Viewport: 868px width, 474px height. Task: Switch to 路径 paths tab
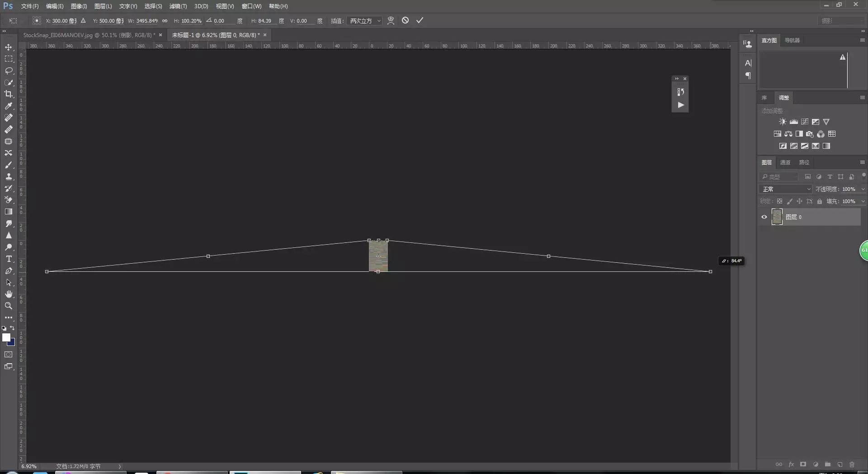point(804,162)
